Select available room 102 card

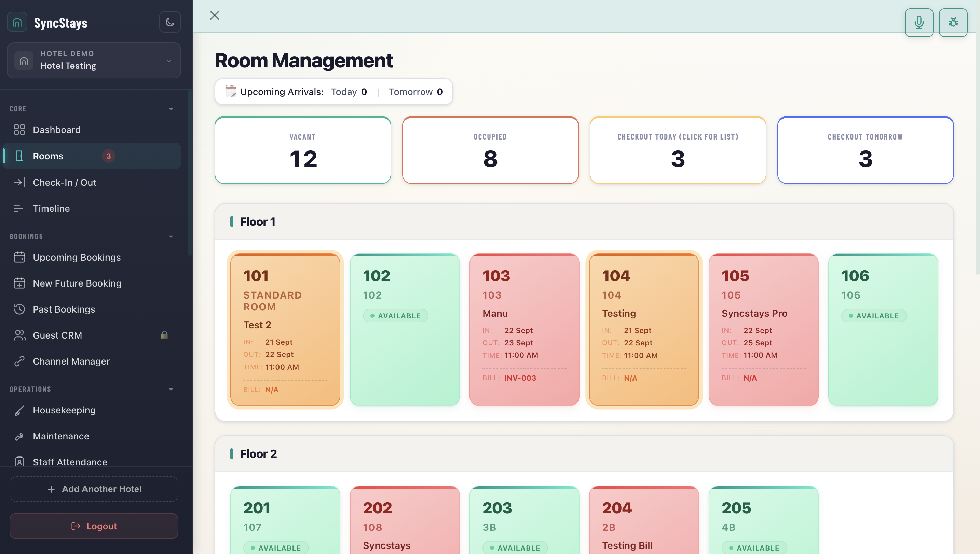pos(405,330)
